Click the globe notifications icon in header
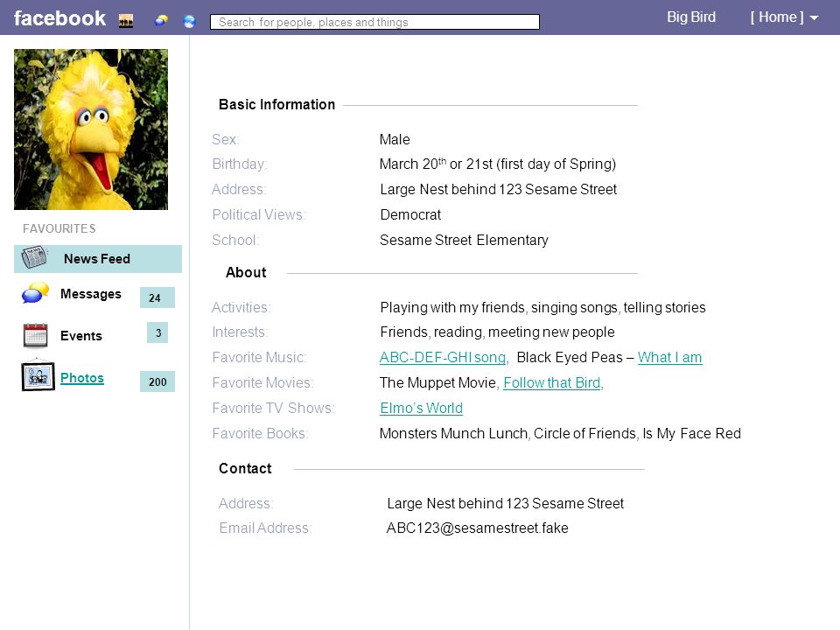 click(189, 21)
